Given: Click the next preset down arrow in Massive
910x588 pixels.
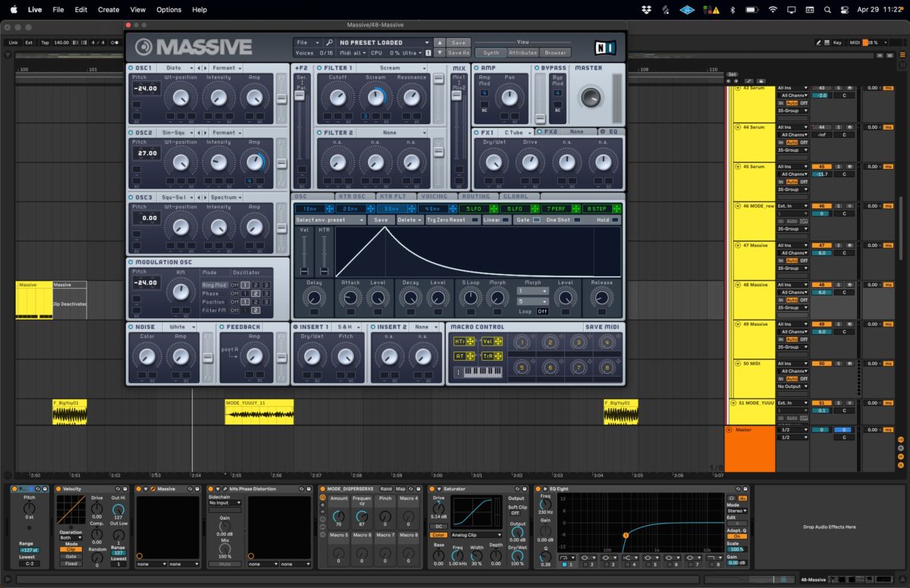Looking at the screenshot, I should pyautogui.click(x=440, y=53).
